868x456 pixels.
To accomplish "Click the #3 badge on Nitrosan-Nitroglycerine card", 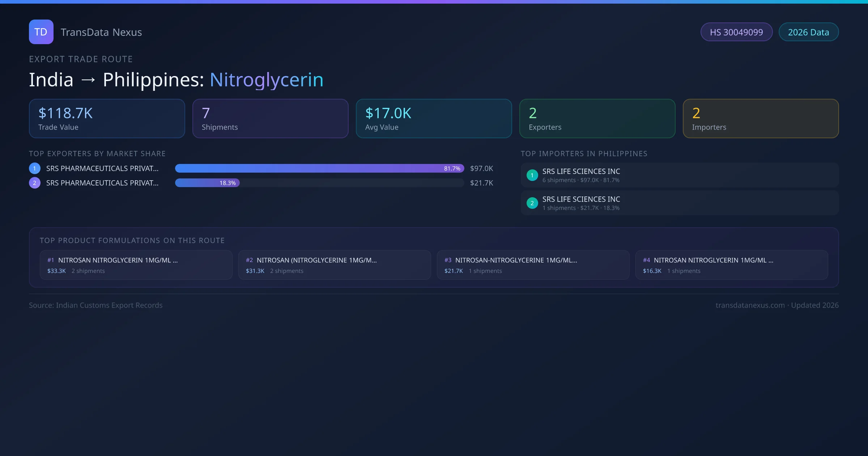I will (x=448, y=260).
